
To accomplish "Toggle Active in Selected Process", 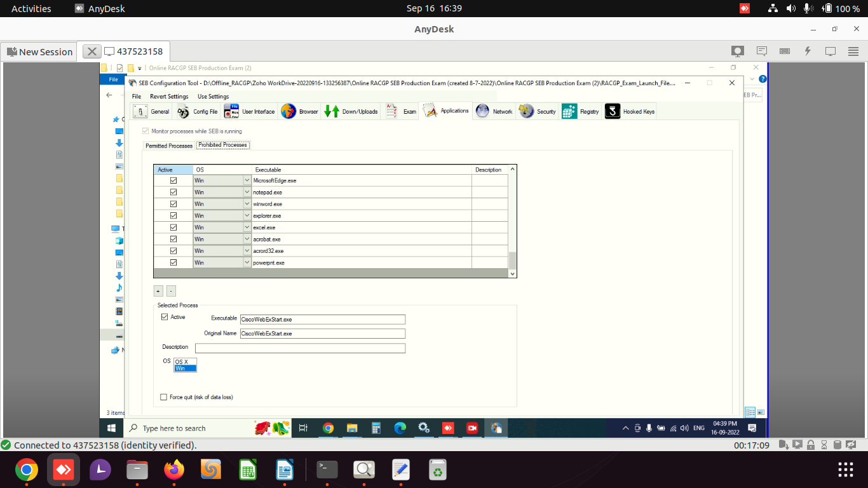I will pos(165,317).
